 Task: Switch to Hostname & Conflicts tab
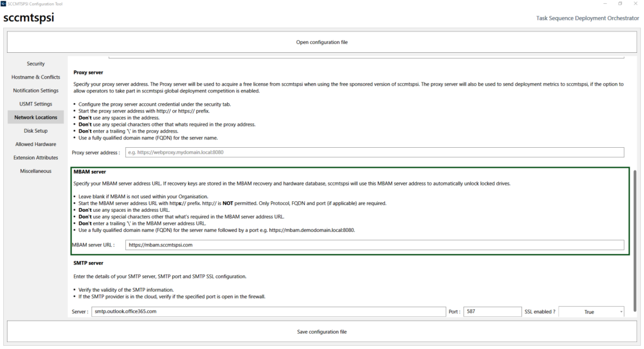[36, 77]
